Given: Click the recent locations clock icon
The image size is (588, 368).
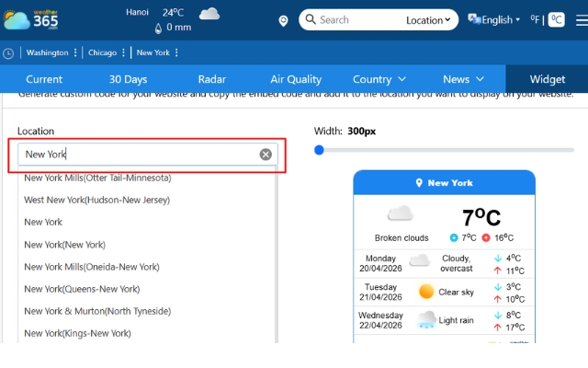Looking at the screenshot, I should tap(8, 52).
